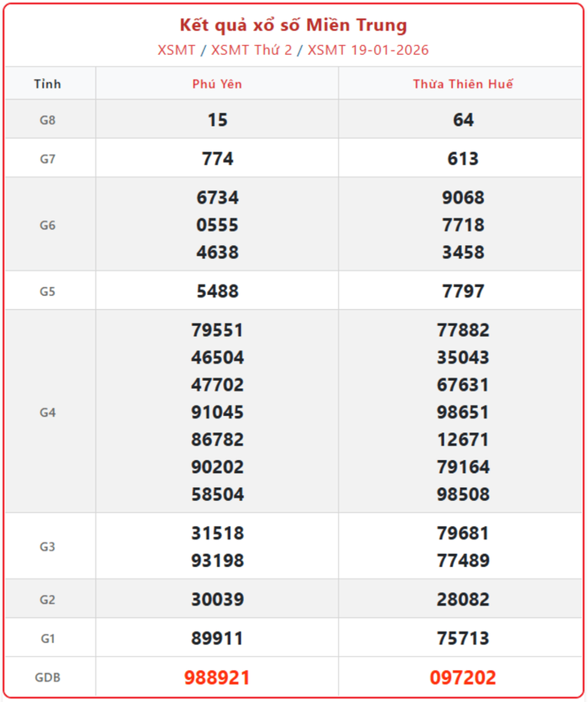Click Thừa Thiên Huế G3 number 79681
The width and height of the screenshot is (588, 702).
point(463,533)
